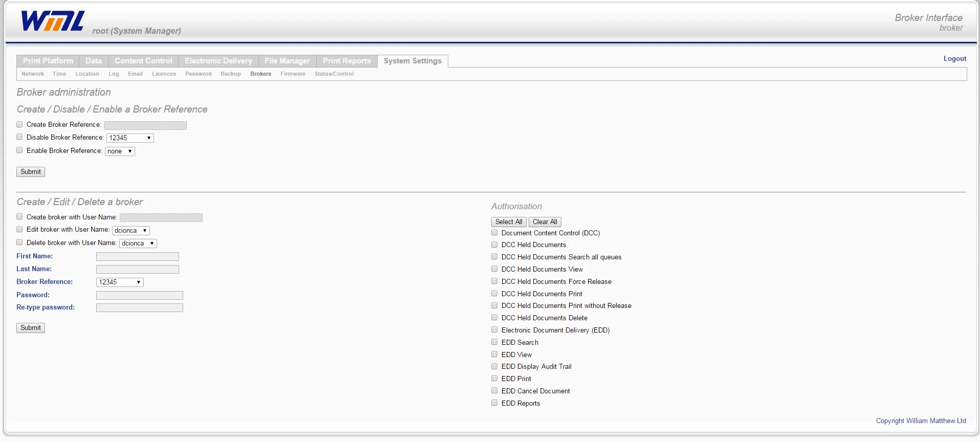Open Licences settings submenu
Screen dimensions: 980x442
(x=164, y=74)
